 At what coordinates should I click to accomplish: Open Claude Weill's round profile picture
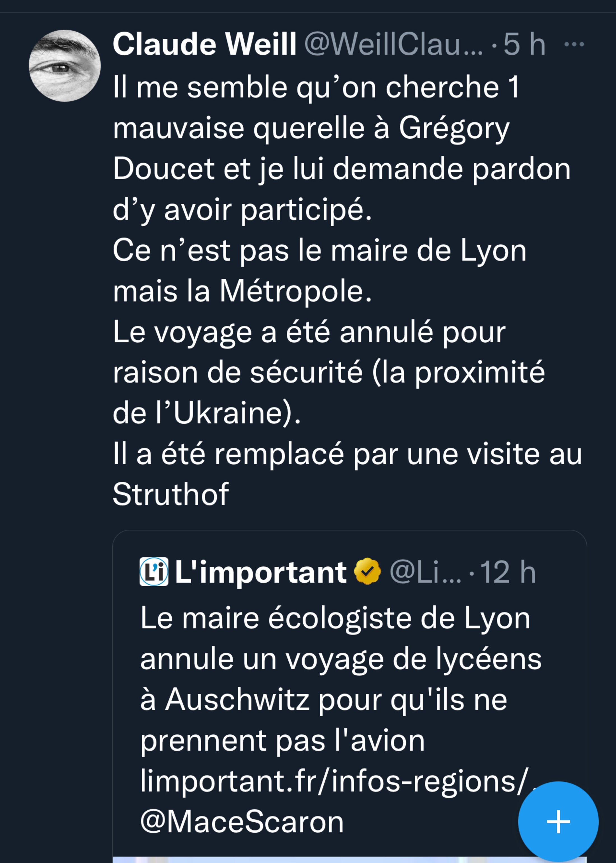64,66
